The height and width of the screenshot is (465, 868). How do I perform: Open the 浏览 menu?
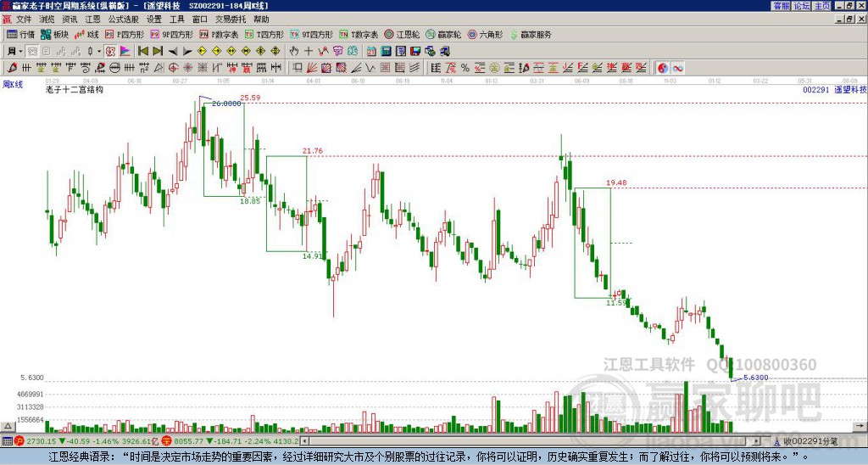point(47,20)
